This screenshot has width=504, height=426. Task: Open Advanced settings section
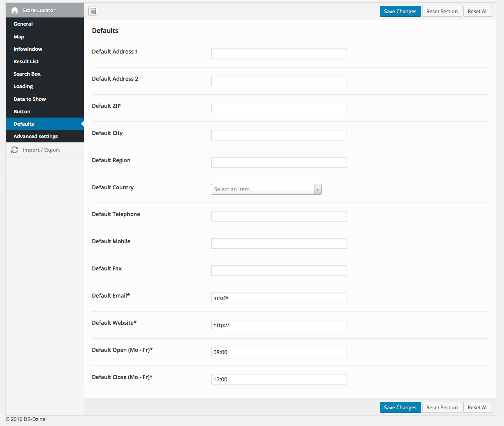coord(45,136)
